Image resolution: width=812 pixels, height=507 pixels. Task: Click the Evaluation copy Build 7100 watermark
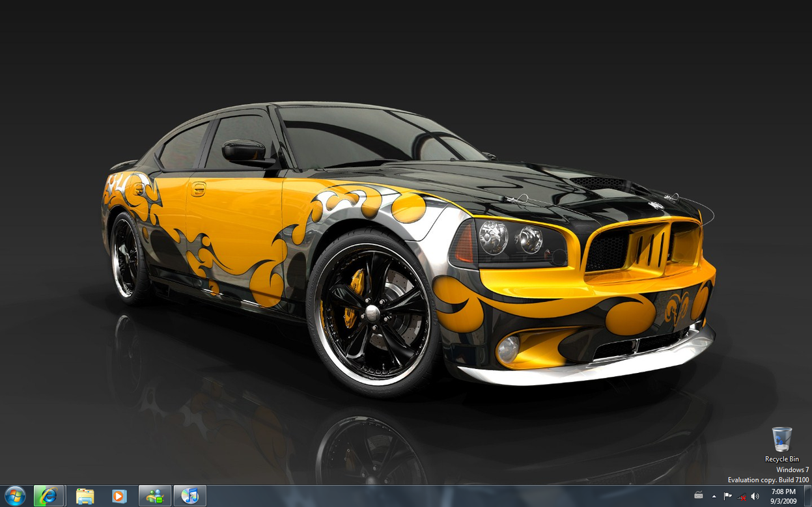(x=768, y=480)
